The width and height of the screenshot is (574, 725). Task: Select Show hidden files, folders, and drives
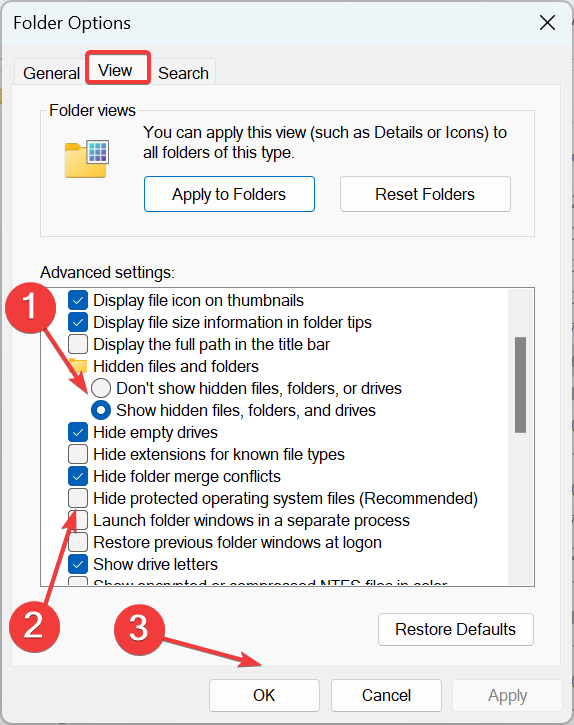[101, 410]
